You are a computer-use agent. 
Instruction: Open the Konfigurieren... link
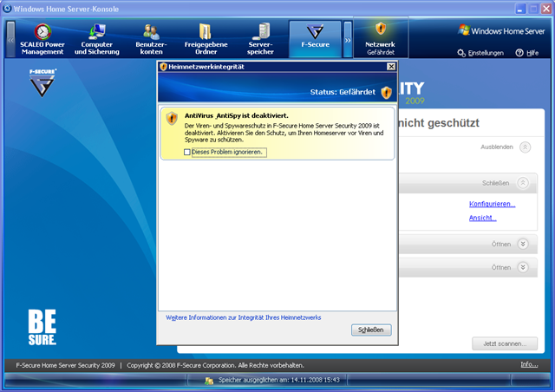pyautogui.click(x=492, y=204)
